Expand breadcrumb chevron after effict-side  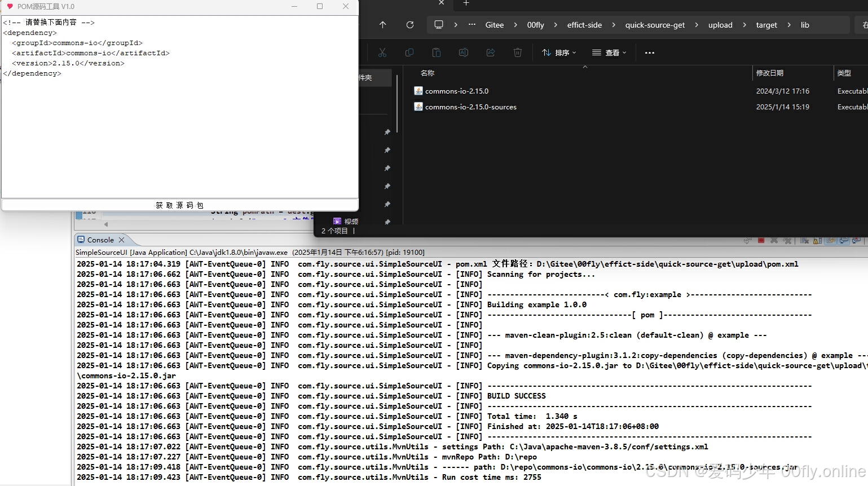point(614,25)
